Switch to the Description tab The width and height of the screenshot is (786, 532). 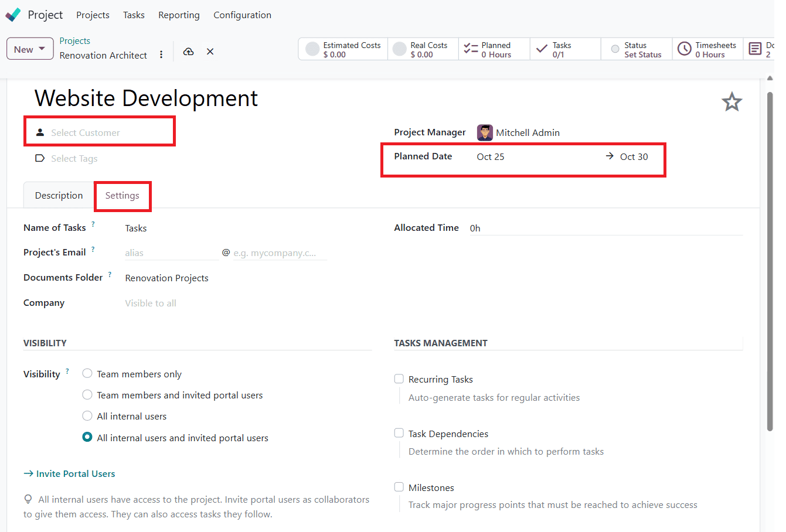pyautogui.click(x=59, y=195)
